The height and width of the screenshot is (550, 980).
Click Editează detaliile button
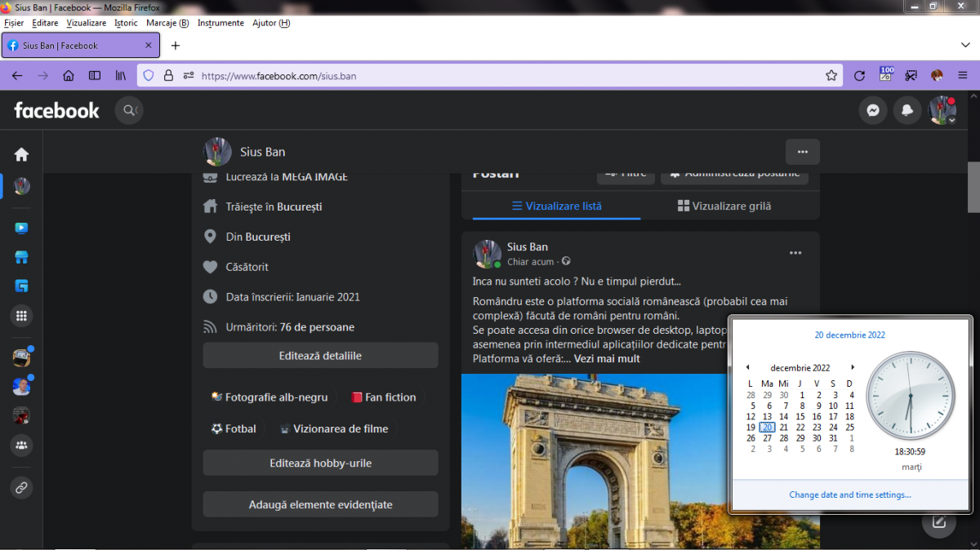click(x=320, y=356)
